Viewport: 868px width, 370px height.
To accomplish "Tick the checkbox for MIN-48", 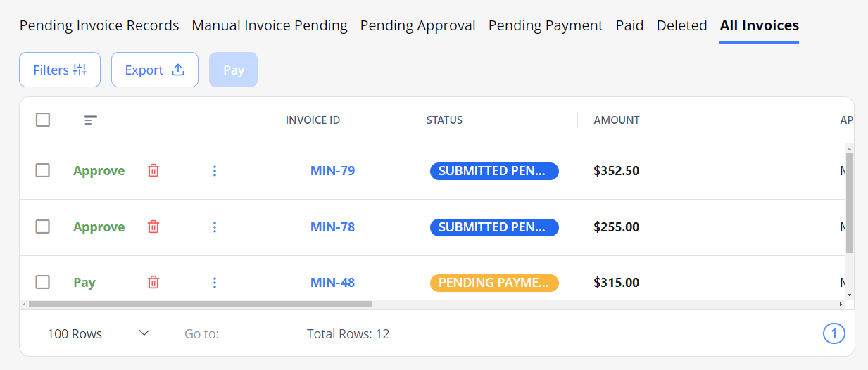I will pos(43,282).
